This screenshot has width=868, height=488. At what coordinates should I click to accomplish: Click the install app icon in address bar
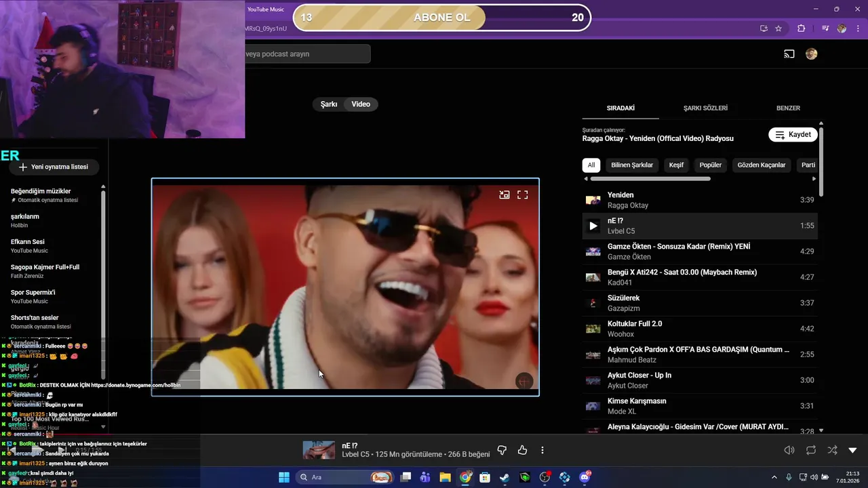[764, 28]
